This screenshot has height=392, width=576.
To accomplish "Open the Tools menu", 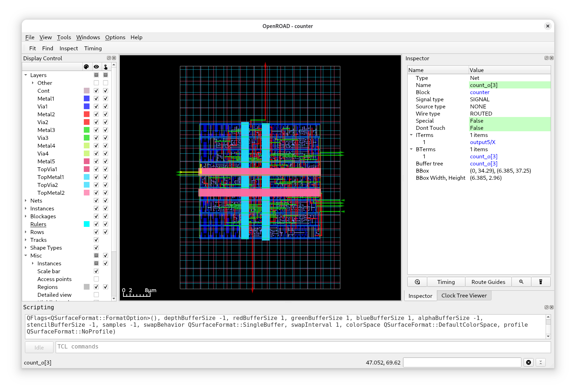I will 64,37.
